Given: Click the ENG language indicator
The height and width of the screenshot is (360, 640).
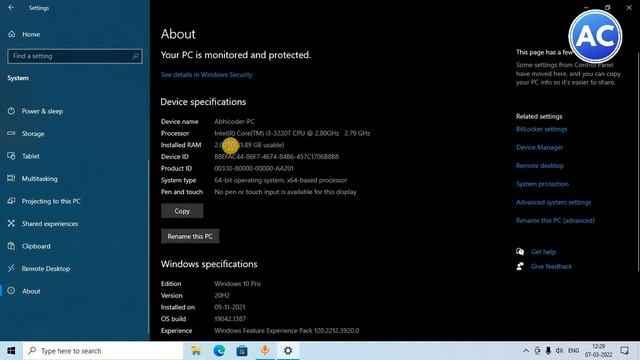Looking at the screenshot, I should coord(573,351).
